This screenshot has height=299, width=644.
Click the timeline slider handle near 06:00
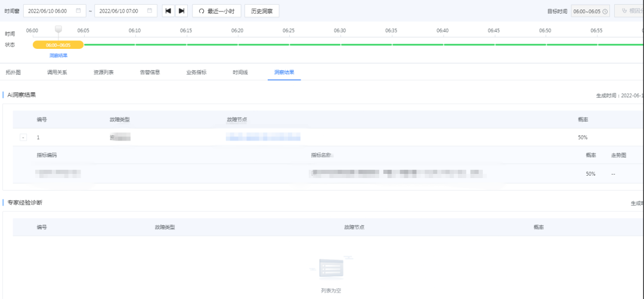58,29
